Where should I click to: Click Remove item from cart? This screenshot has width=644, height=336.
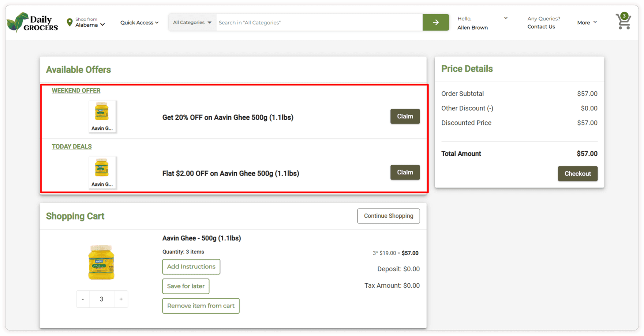(201, 306)
